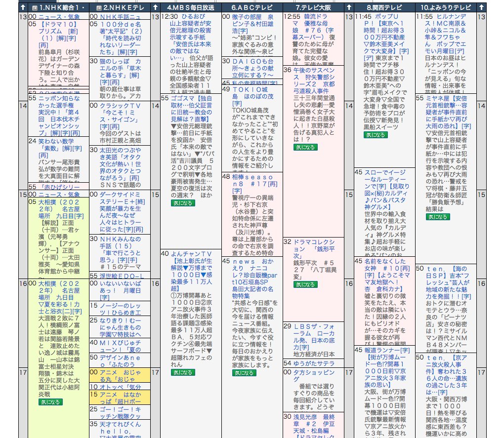Viewport: 504px width, 438px height.
Task: Open よんチャンTV 15:40 program title link
Action: click(191, 271)
